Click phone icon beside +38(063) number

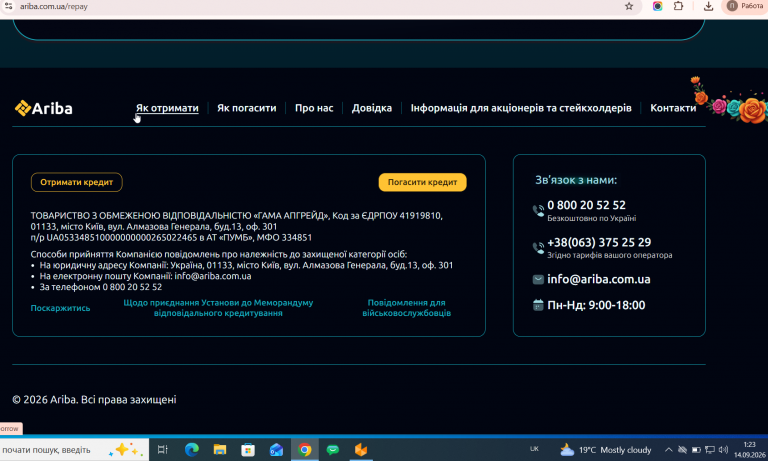[538, 248]
